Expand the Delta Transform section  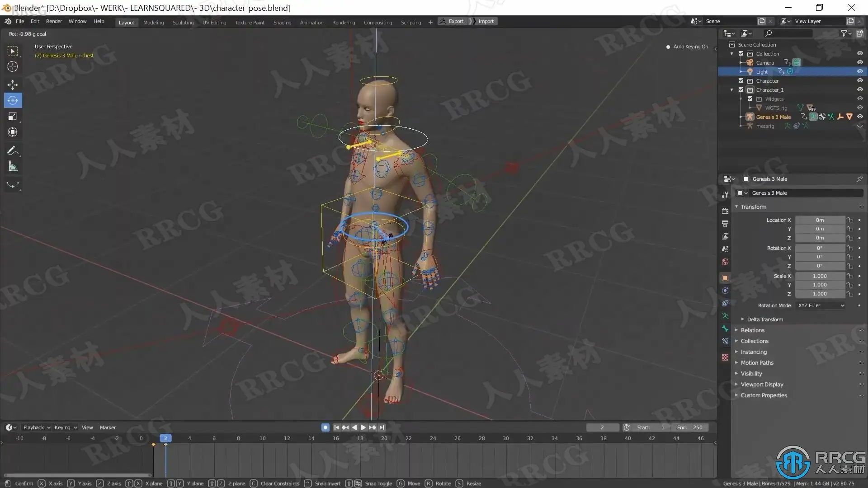[x=764, y=319]
